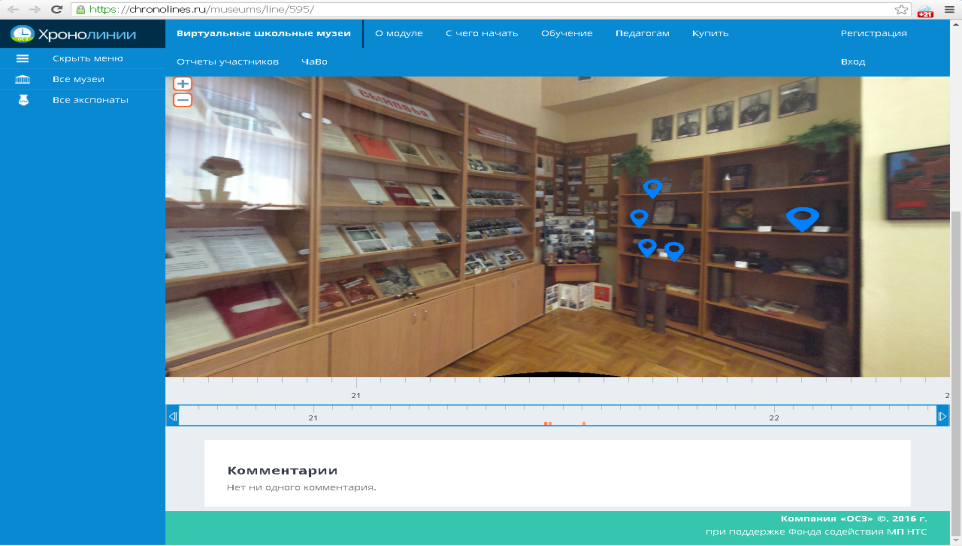This screenshot has height=546, width=962.
Task: Bookmark page with the star icon
Action: click(x=901, y=9)
